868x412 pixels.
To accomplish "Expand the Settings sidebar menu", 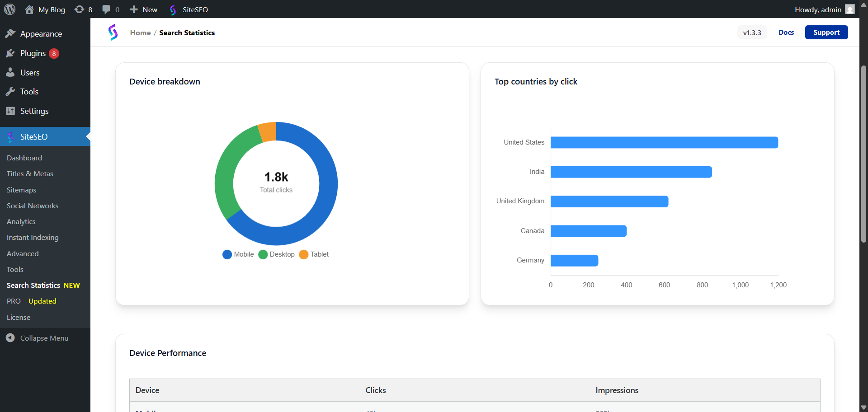I will (x=34, y=111).
